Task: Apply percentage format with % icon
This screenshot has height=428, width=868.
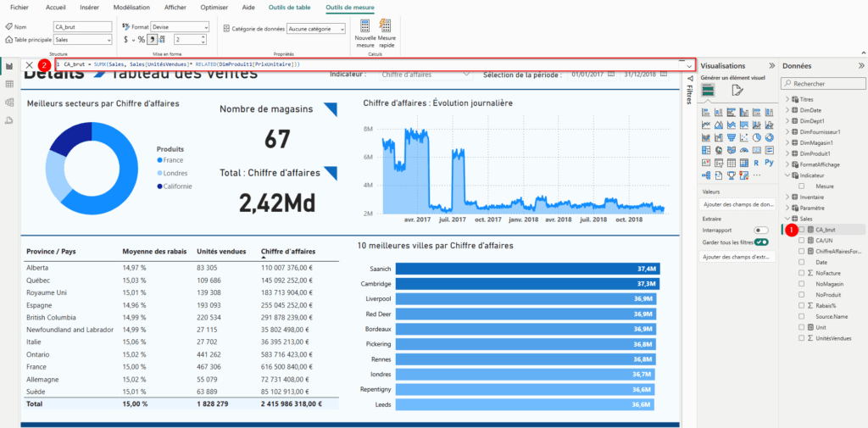Action: [x=141, y=40]
